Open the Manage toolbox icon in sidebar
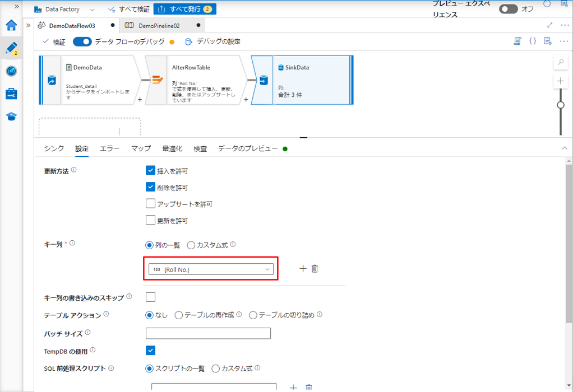This screenshot has height=392, width=573. click(11, 94)
